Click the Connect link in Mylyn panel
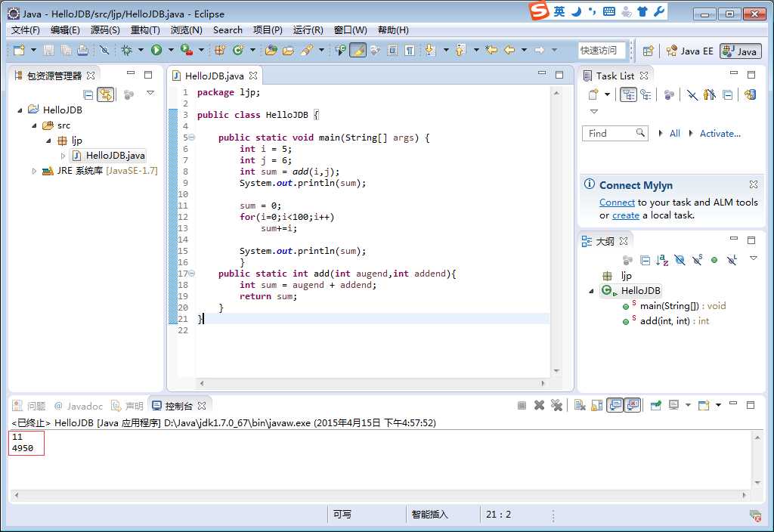The width and height of the screenshot is (774, 532). pyautogui.click(x=617, y=203)
